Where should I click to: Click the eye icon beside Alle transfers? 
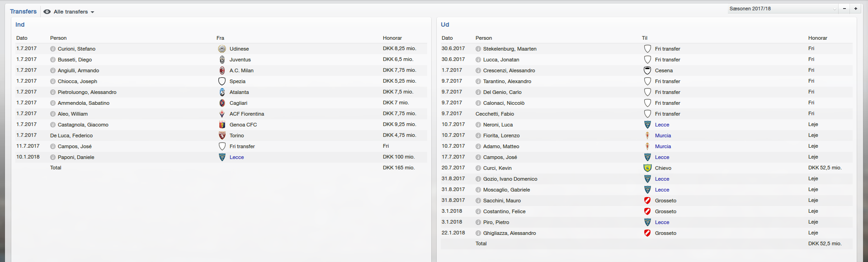[x=47, y=12]
